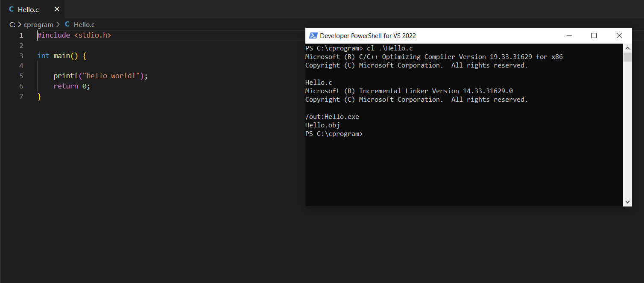Switch to the Hello.c editor tab
This screenshot has width=644, height=283.
(28, 9)
